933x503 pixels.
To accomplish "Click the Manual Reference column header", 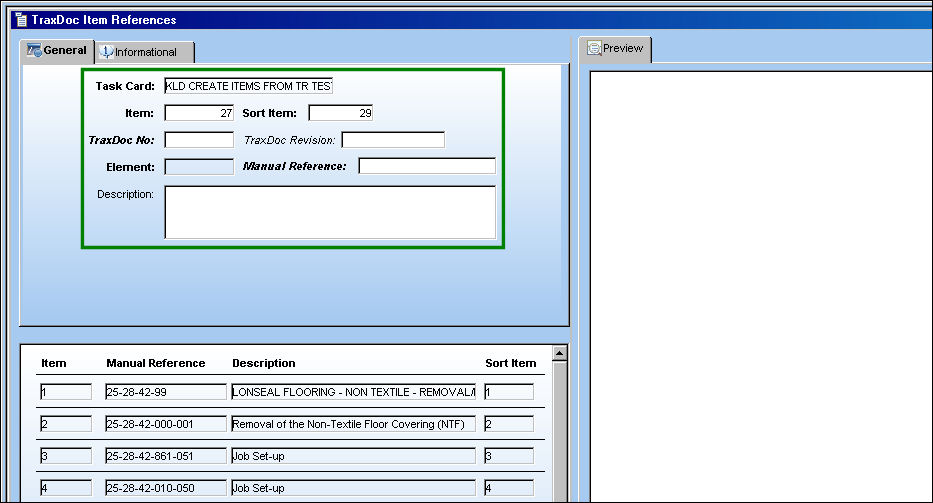I will (x=155, y=363).
